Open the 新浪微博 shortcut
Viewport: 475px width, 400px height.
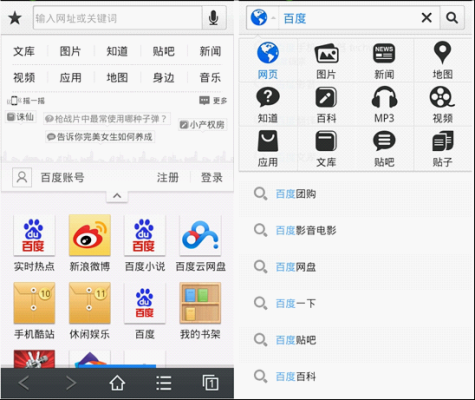tap(90, 244)
